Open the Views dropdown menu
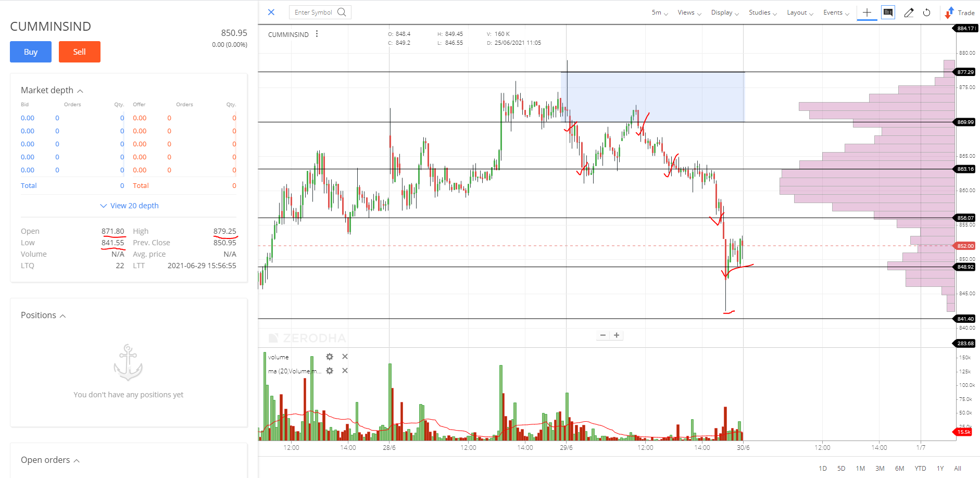The image size is (980, 478). [689, 12]
